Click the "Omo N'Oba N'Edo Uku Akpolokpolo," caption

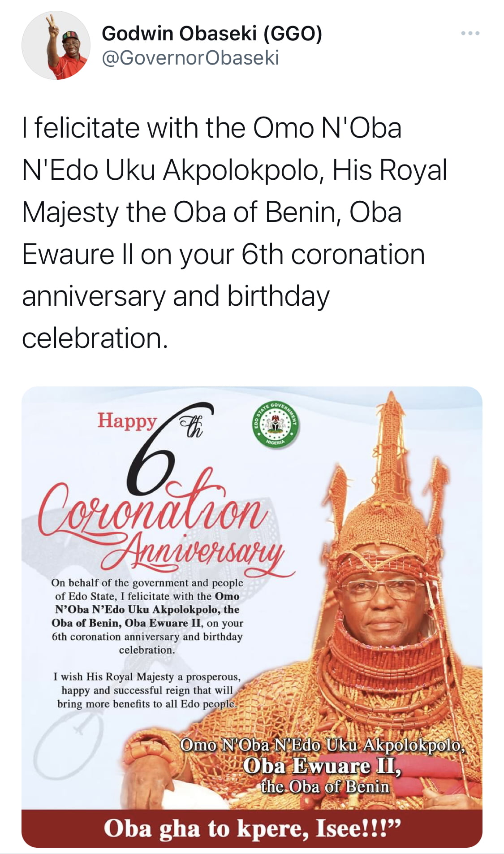(323, 745)
